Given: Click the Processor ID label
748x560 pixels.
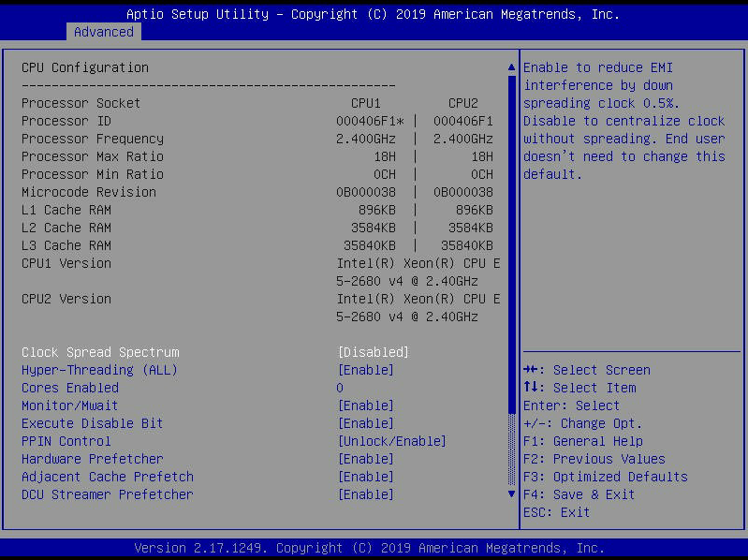Looking at the screenshot, I should click(x=66, y=121).
